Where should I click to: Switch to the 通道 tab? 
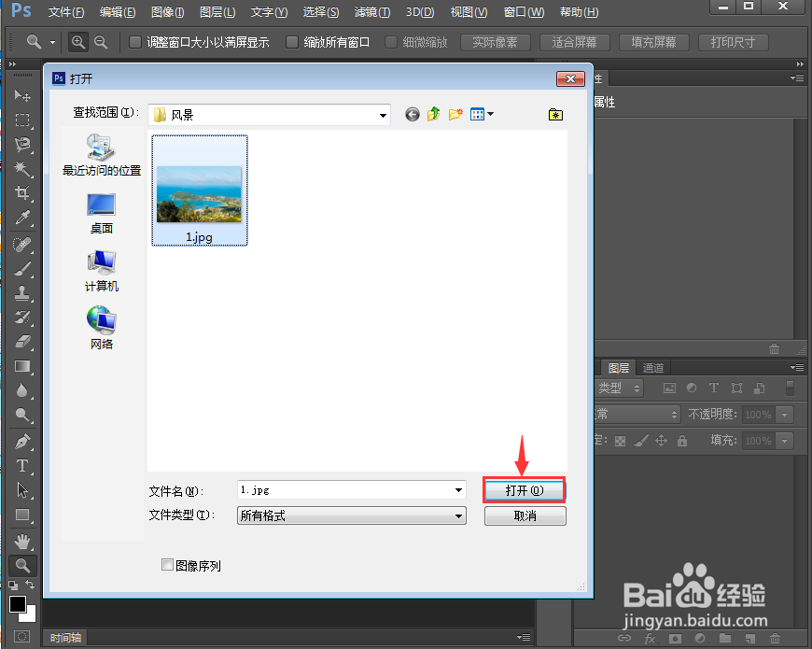point(653,367)
